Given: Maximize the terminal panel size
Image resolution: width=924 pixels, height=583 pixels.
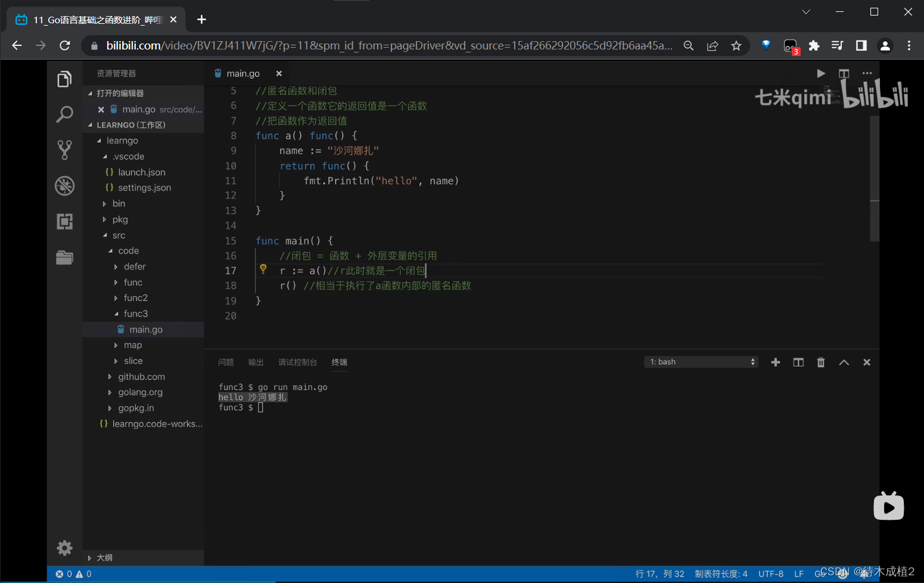Looking at the screenshot, I should (844, 362).
